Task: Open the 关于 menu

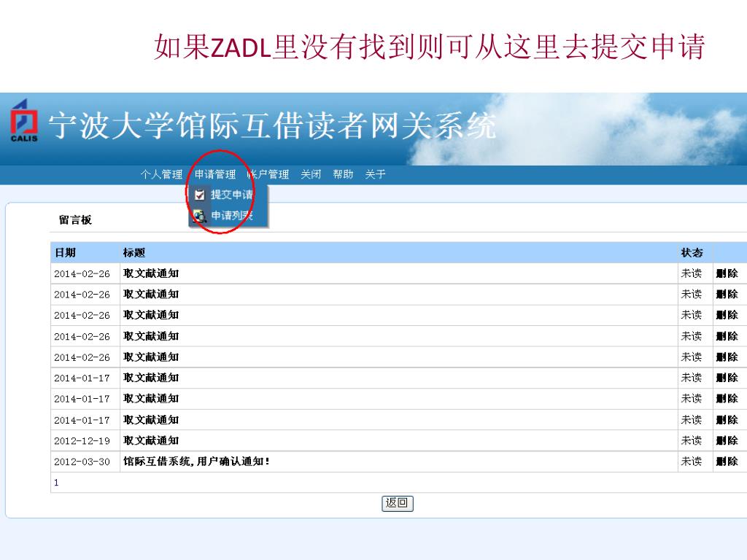Action: click(375, 174)
